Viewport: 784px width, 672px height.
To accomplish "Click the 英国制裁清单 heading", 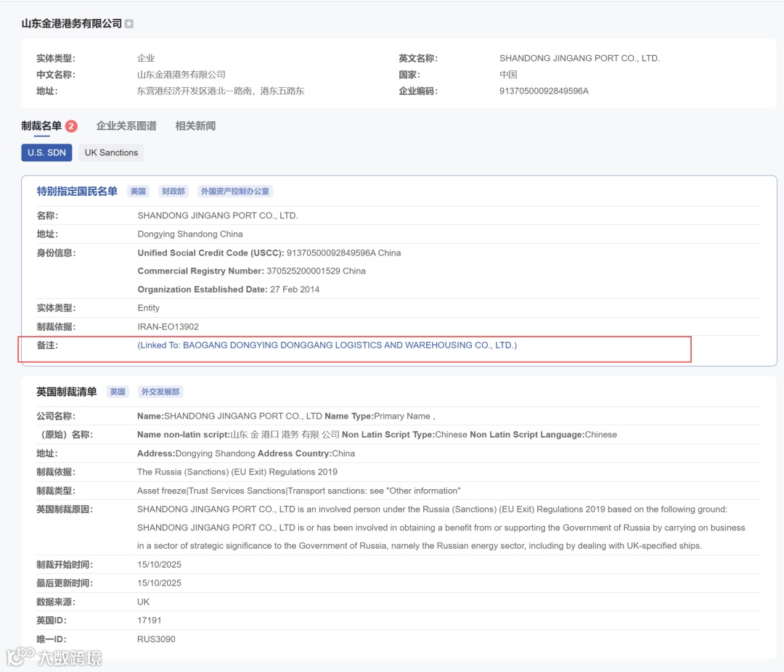I will point(67,391).
